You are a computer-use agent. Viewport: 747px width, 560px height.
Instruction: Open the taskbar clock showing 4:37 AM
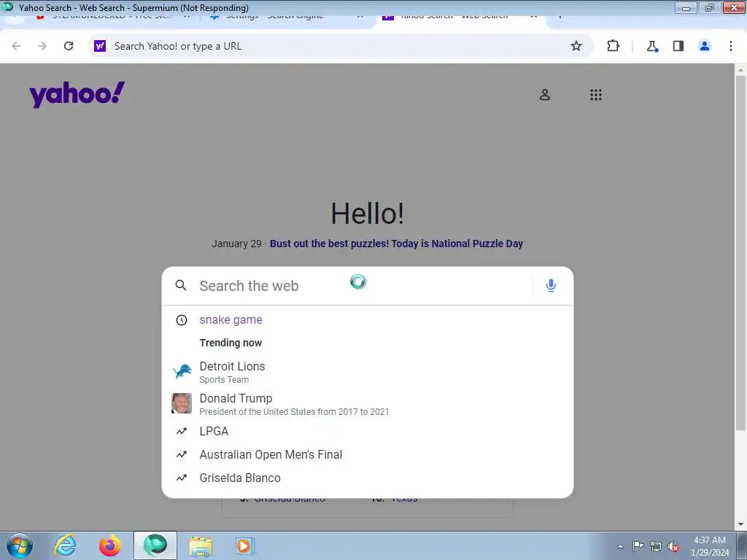click(x=710, y=546)
